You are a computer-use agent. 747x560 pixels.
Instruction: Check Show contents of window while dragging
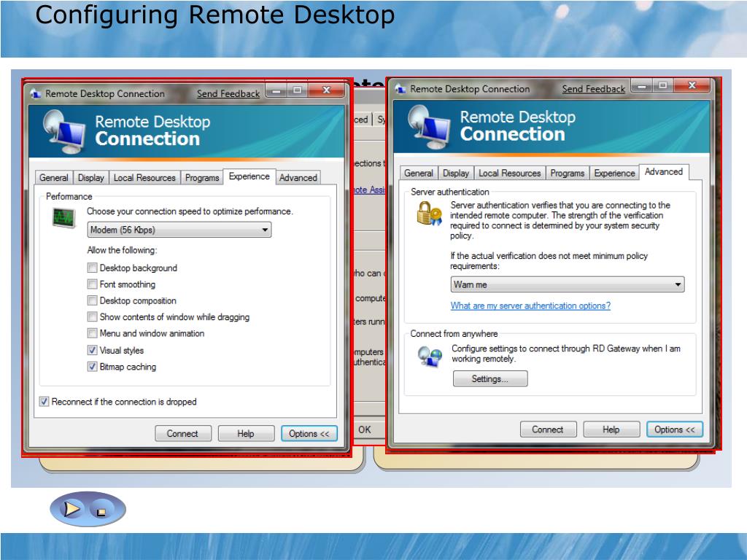93,316
